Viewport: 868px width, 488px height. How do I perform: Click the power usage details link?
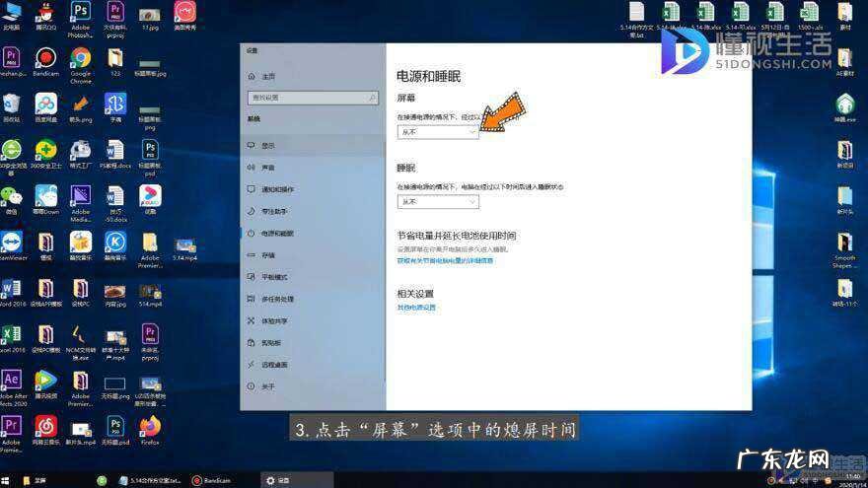[445, 260]
